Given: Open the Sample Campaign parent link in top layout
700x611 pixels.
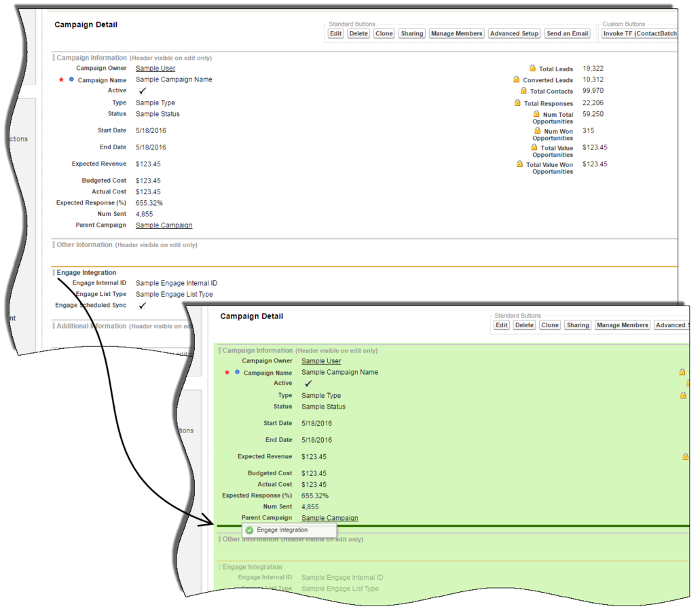Looking at the screenshot, I should click(164, 225).
